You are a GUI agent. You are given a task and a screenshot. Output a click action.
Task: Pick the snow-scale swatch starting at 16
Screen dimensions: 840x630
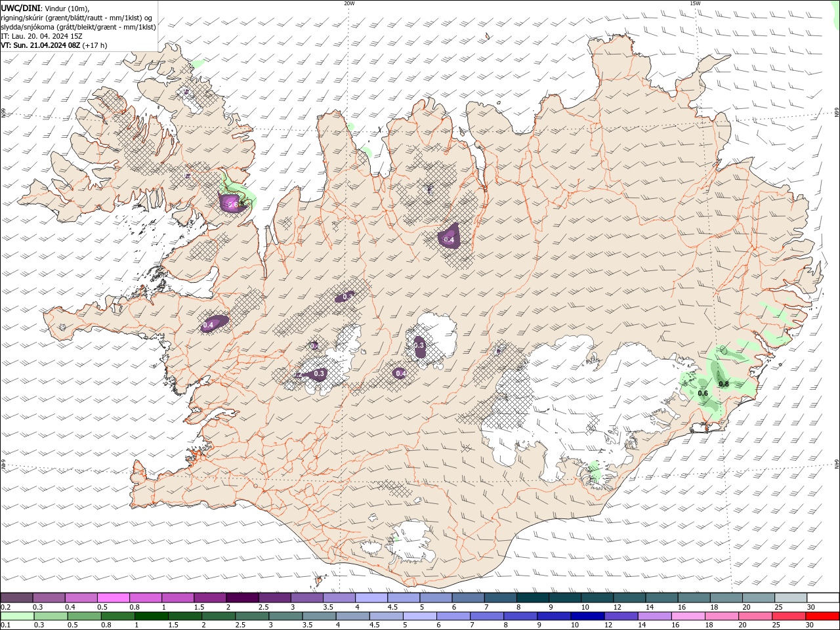point(694,598)
